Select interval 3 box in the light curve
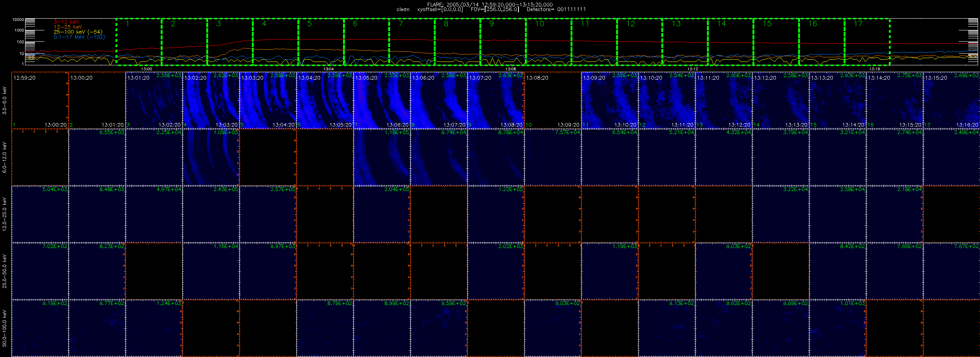The height and width of the screenshot is (357, 980). click(x=230, y=42)
